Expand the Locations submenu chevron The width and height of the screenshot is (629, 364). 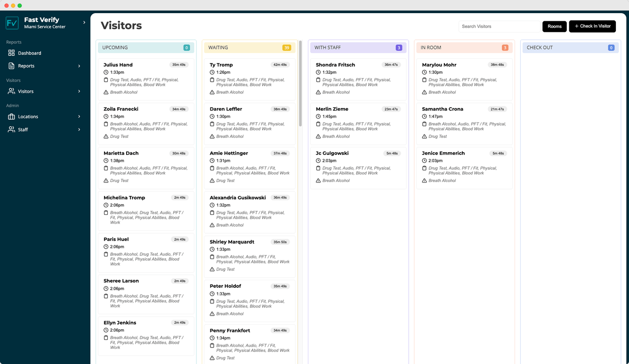pos(79,117)
